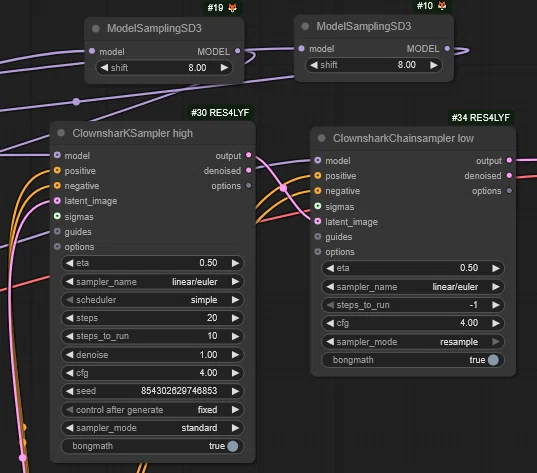Click the sigmas input socket on ClownsharKSampler high
537x473 pixels.
click(57, 216)
